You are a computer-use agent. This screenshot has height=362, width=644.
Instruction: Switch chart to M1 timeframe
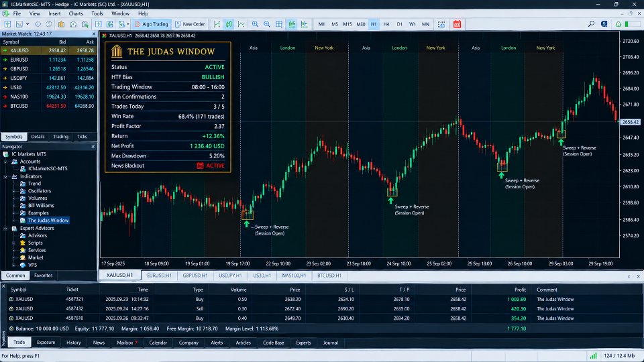pyautogui.click(x=321, y=24)
